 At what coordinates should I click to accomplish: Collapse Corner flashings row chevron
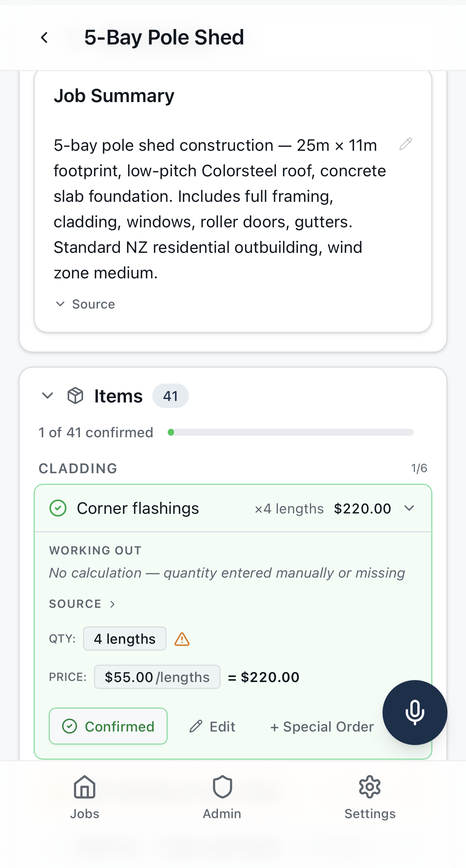(409, 508)
